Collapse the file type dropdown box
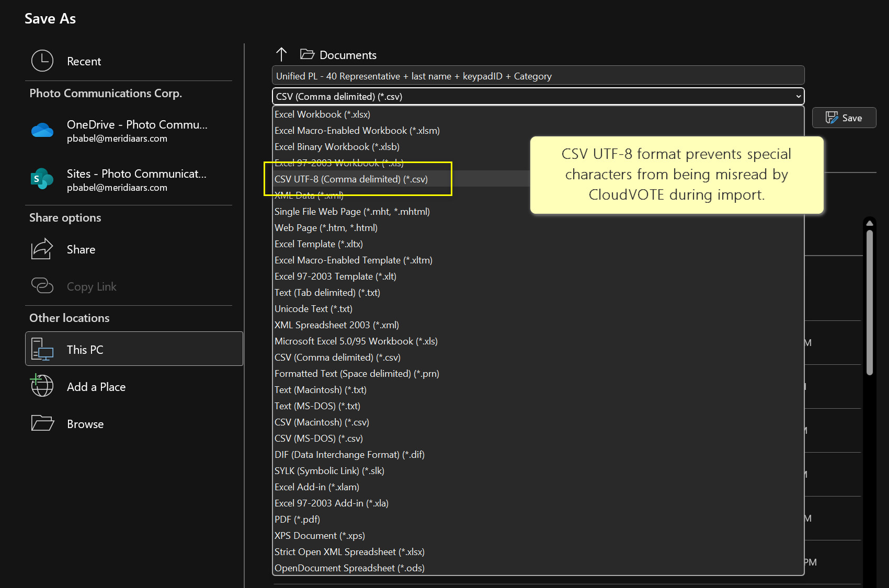 538,96
